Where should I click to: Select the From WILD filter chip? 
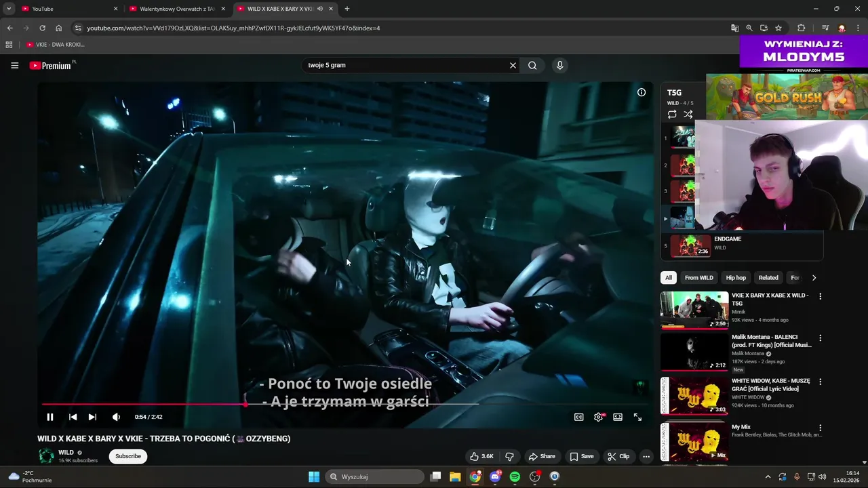coord(699,277)
